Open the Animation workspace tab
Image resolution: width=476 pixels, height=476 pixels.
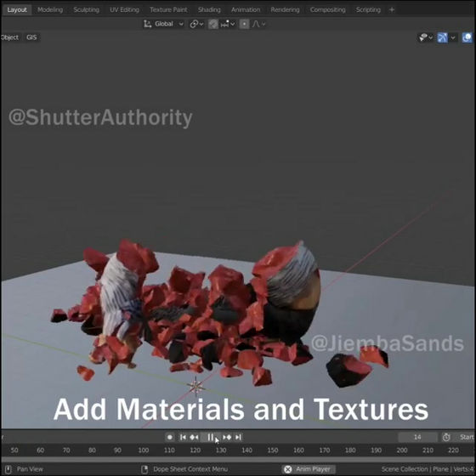246,9
